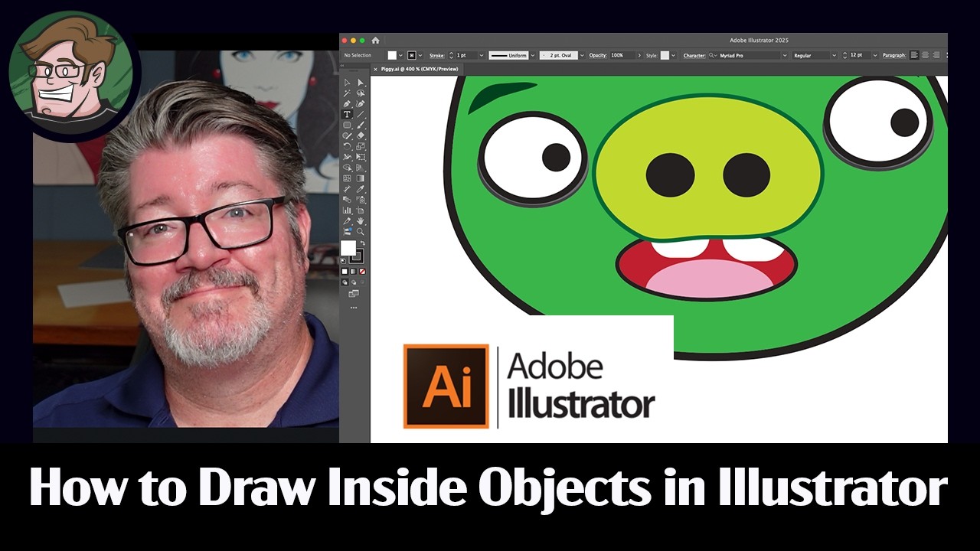Select the Free Transform tool

click(361, 157)
